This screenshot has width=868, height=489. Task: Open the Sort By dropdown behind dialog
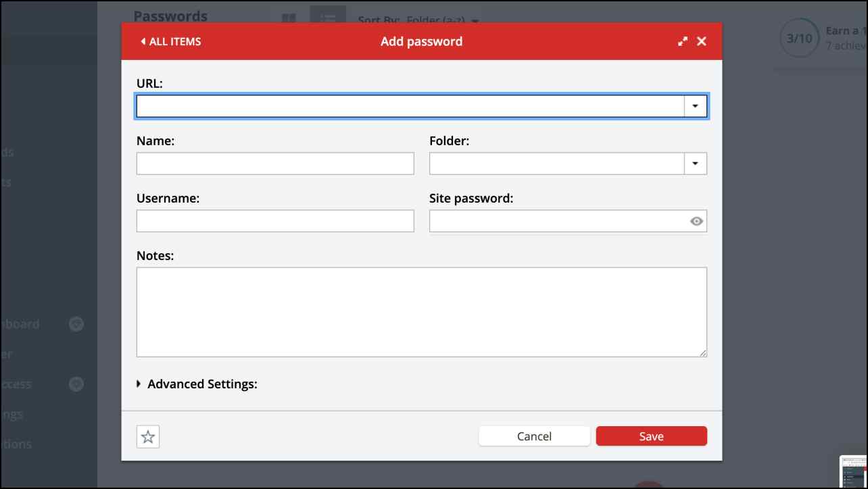coord(419,20)
